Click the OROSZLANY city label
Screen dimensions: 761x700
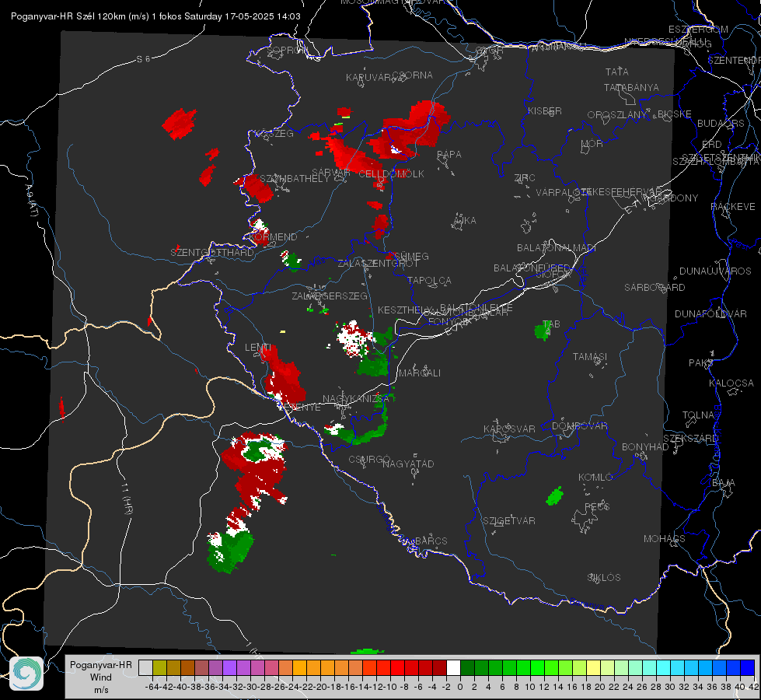click(x=617, y=114)
